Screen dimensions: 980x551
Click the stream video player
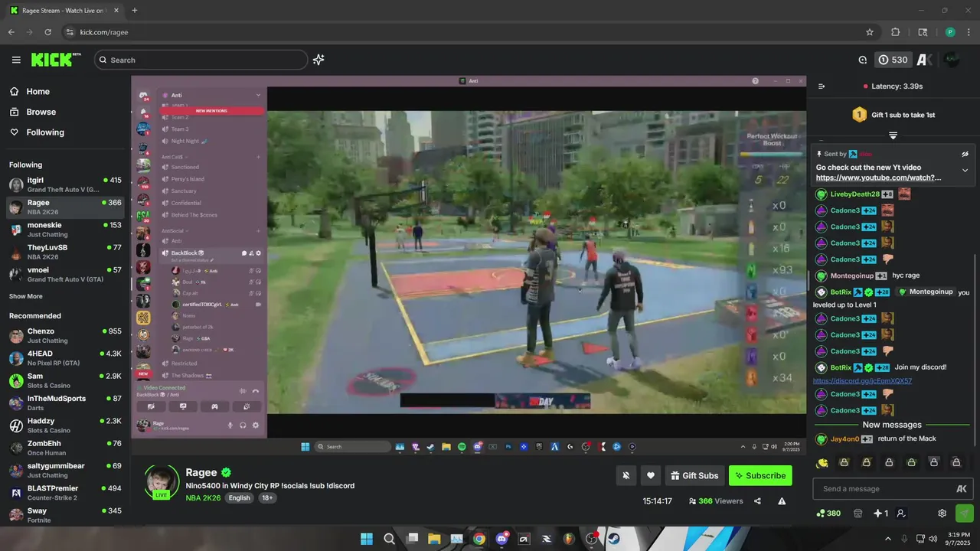(469, 264)
